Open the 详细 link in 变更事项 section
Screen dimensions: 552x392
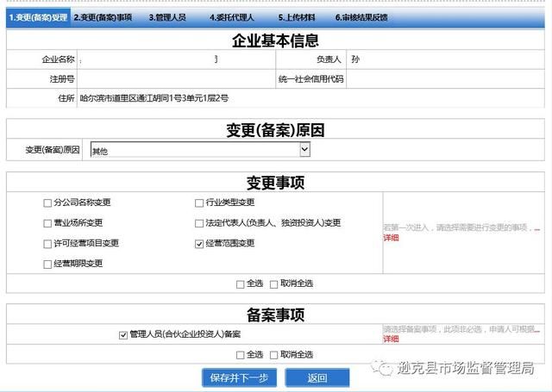click(x=391, y=238)
